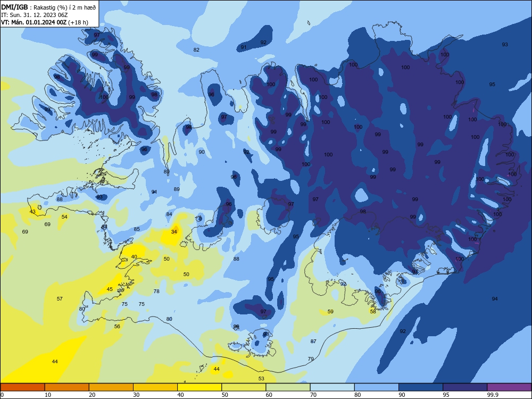Pick the purple above-99.9 legend swatch
This screenshot has width=532, height=399.
point(510,387)
